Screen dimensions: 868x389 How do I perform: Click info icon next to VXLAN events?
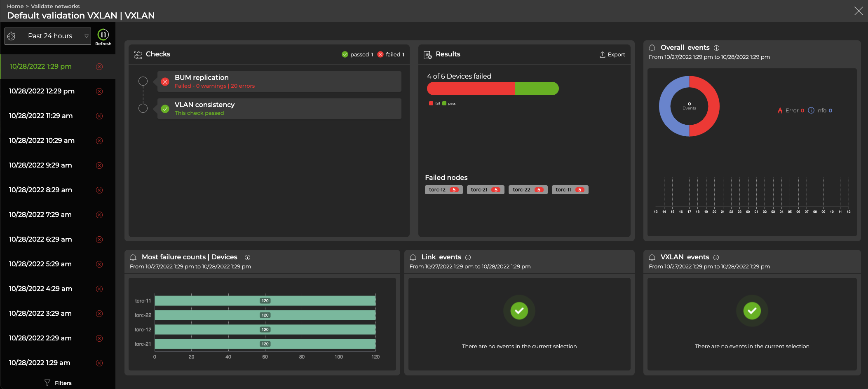(716, 257)
